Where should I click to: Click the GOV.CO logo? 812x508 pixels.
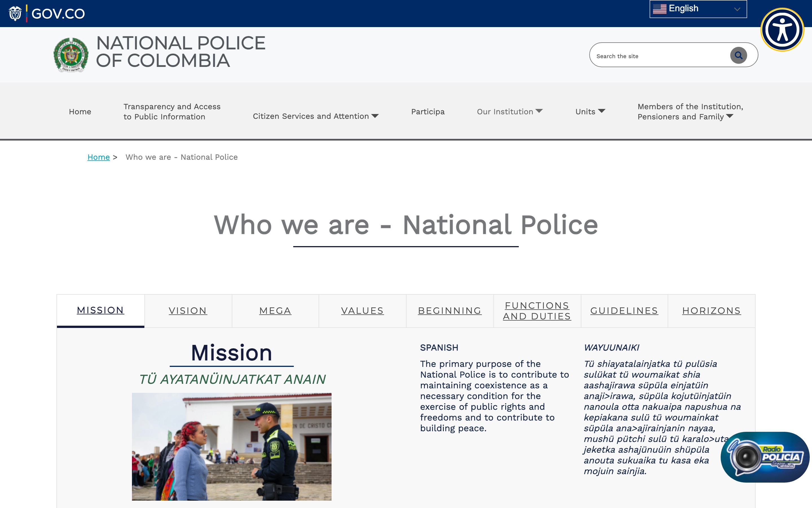[47, 14]
